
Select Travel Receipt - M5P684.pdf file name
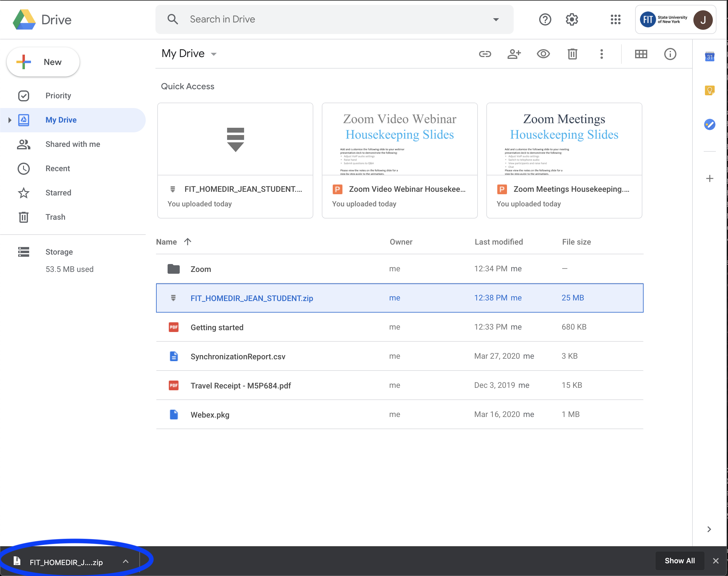coord(240,385)
